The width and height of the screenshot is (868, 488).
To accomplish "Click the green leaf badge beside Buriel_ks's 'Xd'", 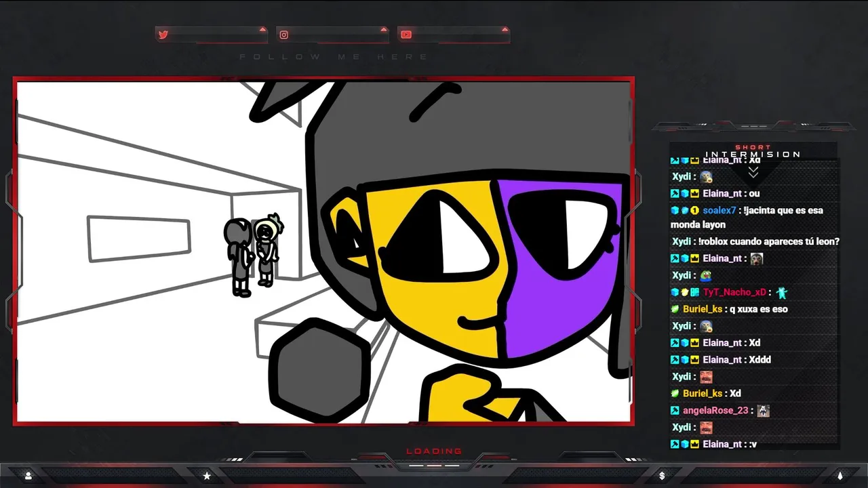I will [x=675, y=394].
